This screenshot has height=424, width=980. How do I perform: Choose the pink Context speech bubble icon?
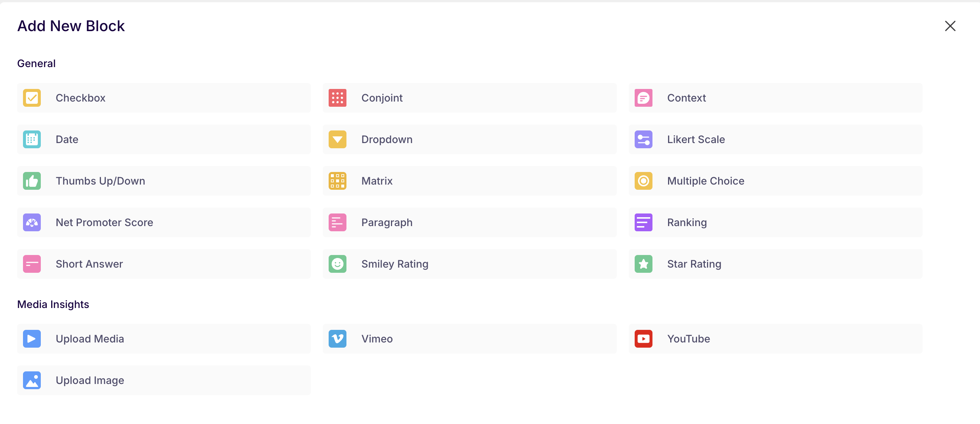pos(643,98)
